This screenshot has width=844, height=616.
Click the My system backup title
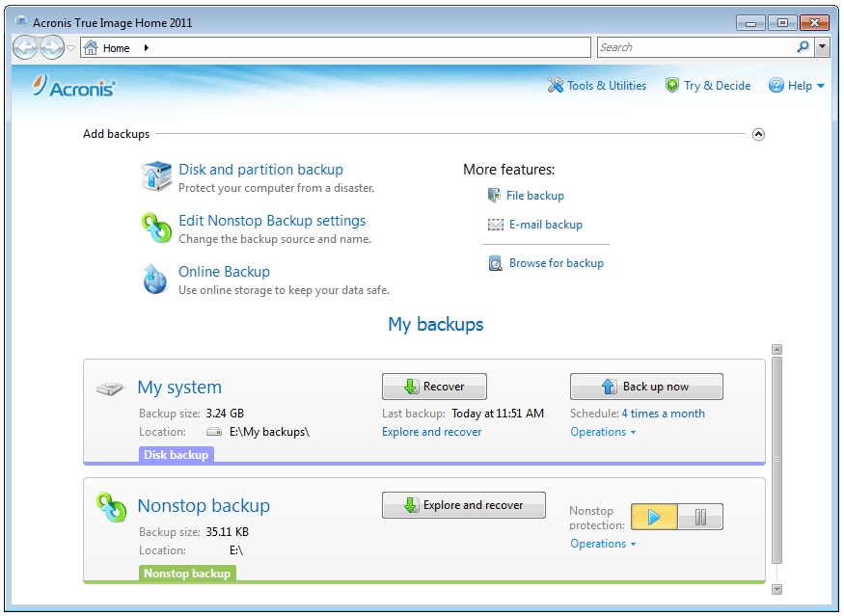coord(179,387)
